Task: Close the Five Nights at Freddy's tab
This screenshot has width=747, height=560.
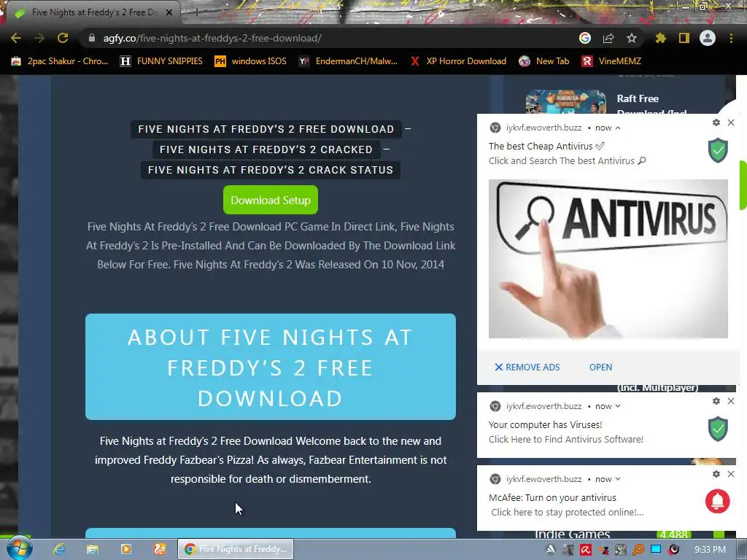Action: [169, 12]
